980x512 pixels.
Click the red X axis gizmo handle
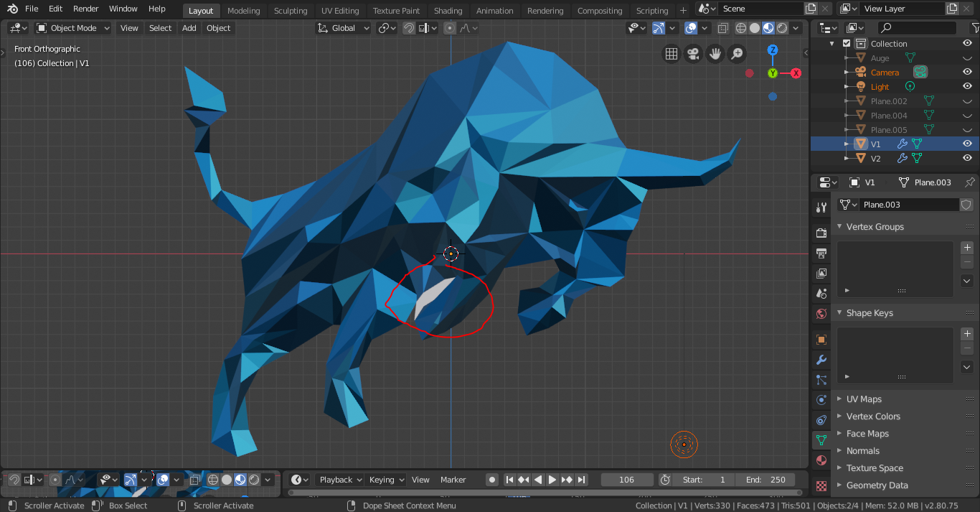(x=796, y=73)
